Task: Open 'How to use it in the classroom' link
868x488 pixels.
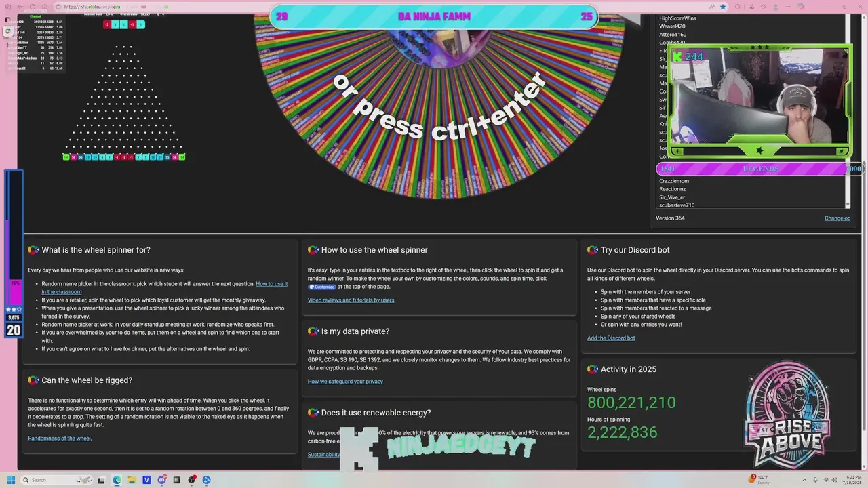Action: (164, 288)
